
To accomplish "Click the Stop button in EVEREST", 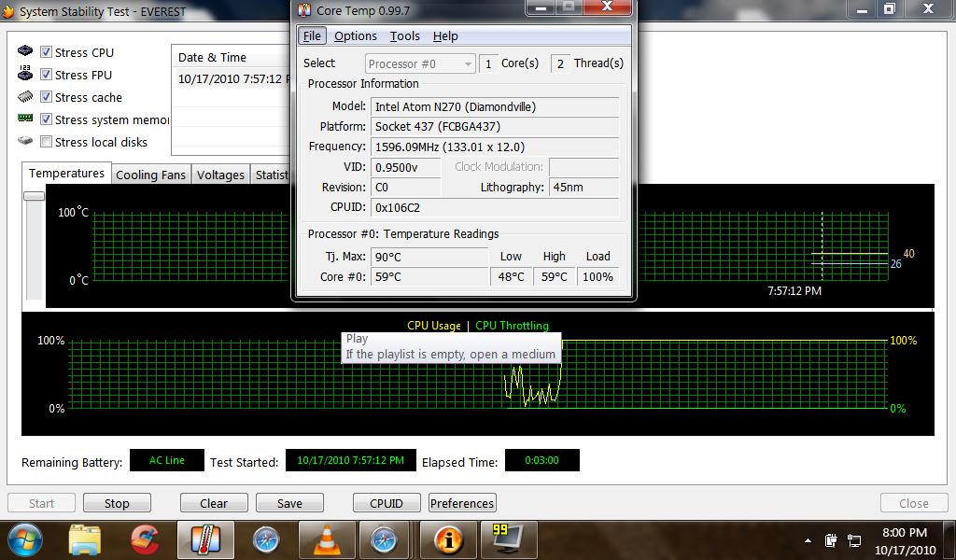I will point(117,503).
